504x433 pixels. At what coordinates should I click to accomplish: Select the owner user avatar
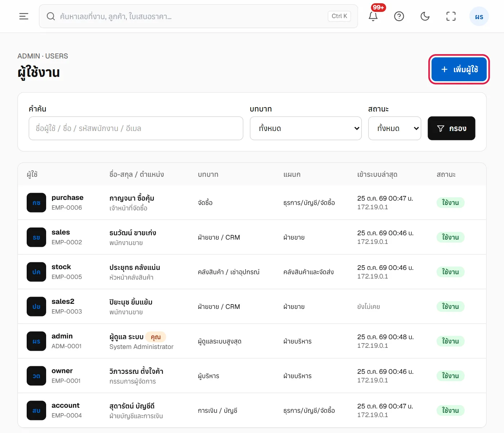[36, 376]
